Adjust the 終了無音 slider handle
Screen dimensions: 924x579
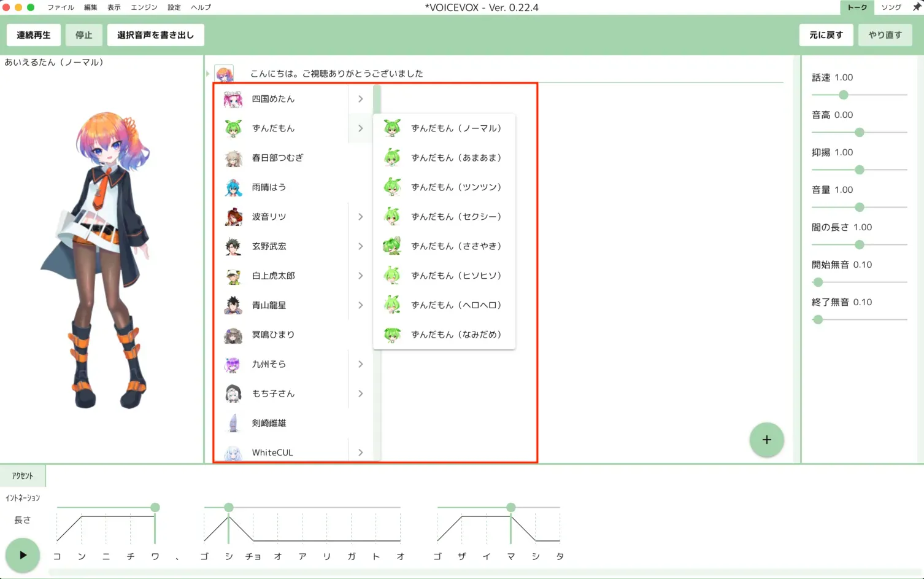click(x=818, y=319)
